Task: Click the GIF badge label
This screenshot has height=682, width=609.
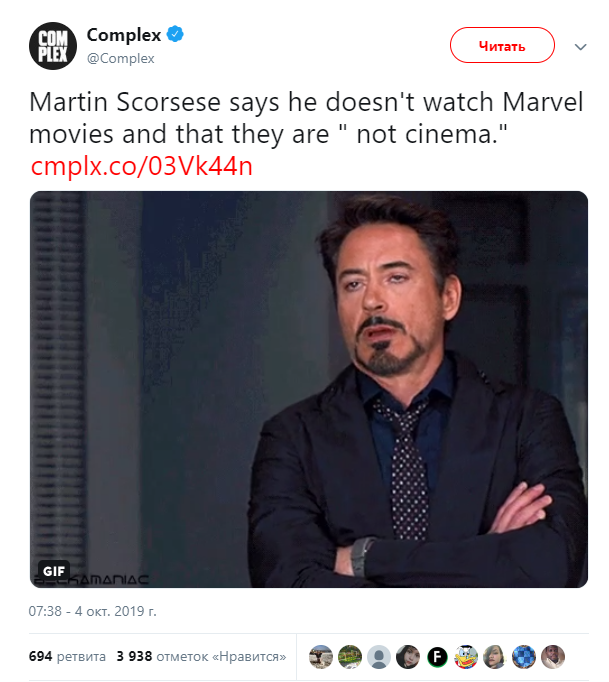Action: [x=54, y=570]
